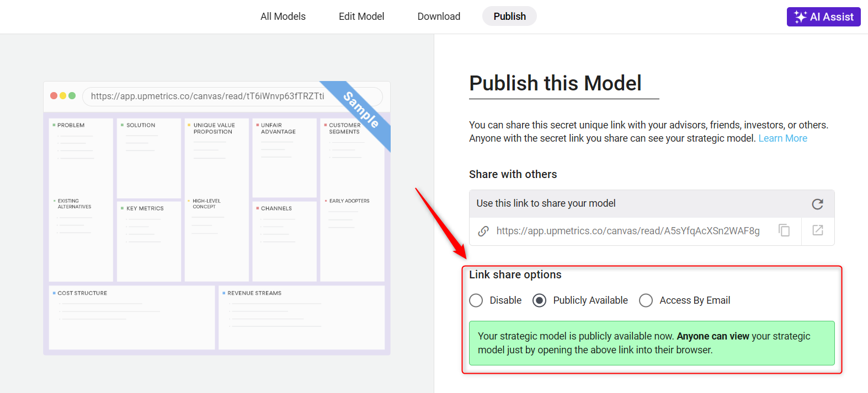The width and height of the screenshot is (868, 393).
Task: Click the 'Link share options' heading
Action: click(515, 274)
